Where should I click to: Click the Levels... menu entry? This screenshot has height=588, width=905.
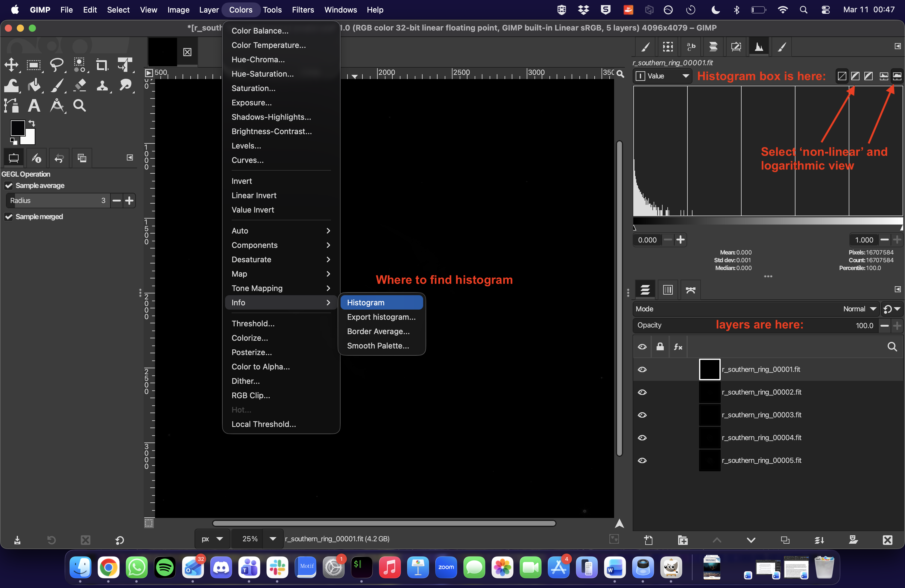coord(246,146)
